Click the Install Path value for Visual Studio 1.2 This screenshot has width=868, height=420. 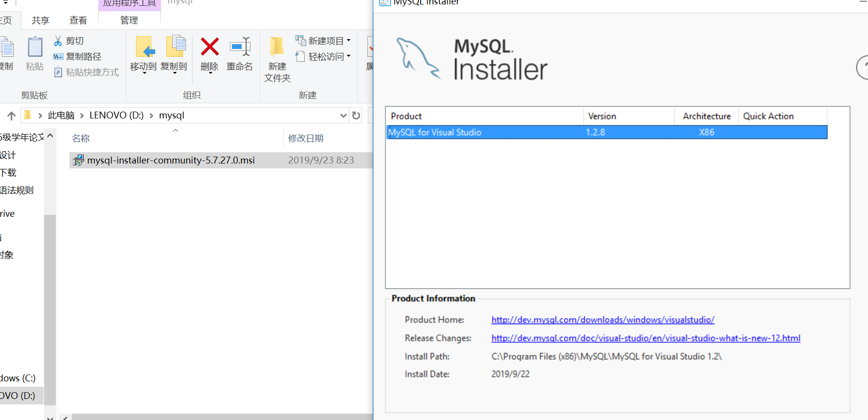tap(607, 356)
